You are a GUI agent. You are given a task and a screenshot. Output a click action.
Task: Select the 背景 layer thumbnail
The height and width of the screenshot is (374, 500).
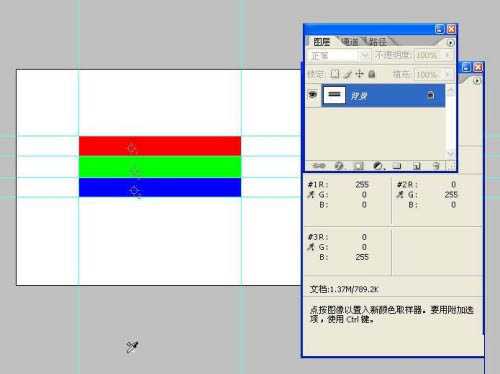(x=334, y=95)
